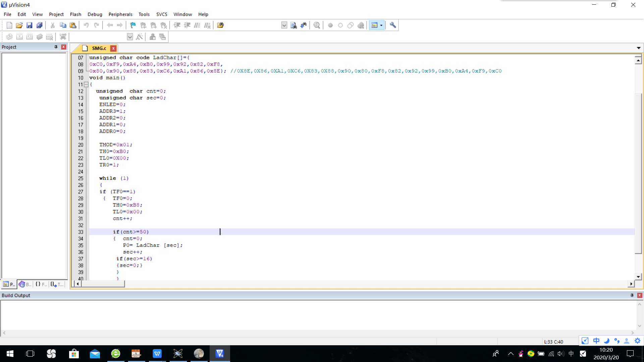Open the Tools menu

144,14
